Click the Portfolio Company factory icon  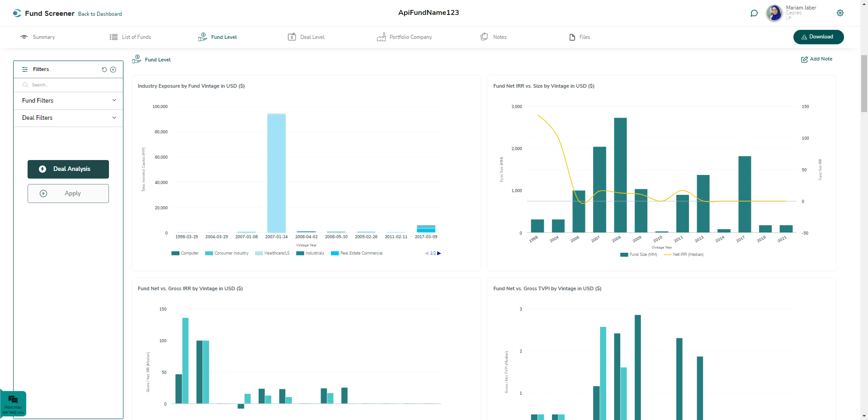pos(381,37)
